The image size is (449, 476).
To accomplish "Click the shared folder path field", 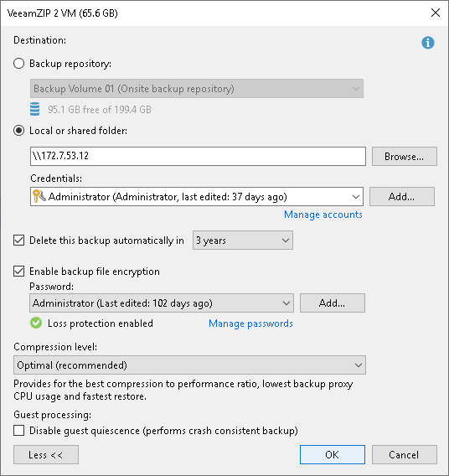I will click(198, 157).
